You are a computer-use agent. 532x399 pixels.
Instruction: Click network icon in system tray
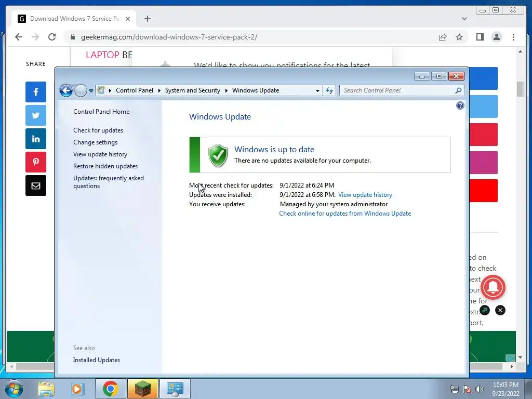coord(454,389)
